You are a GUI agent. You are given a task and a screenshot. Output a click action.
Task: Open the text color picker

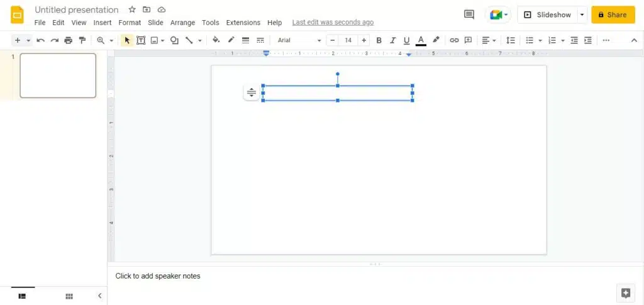(x=421, y=40)
